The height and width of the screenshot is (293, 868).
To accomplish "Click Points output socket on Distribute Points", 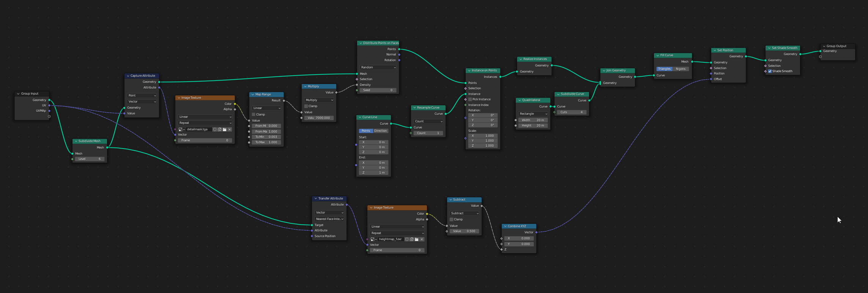I will tap(399, 49).
